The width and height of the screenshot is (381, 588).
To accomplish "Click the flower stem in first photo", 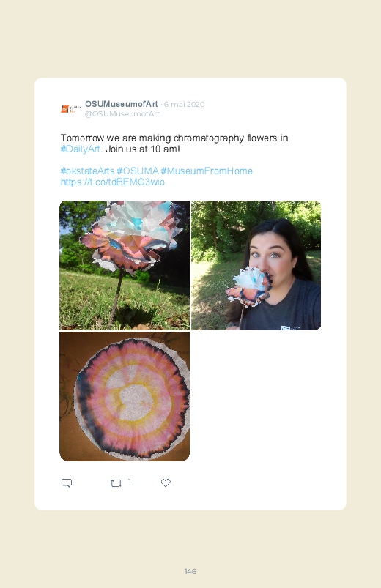I will pyautogui.click(x=115, y=299).
